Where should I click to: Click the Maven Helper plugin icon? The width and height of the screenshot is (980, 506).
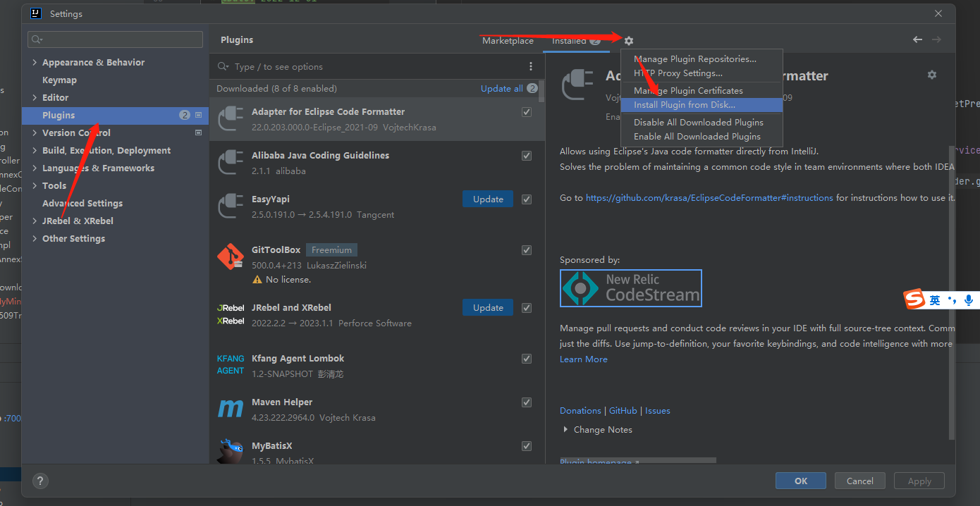tap(231, 409)
